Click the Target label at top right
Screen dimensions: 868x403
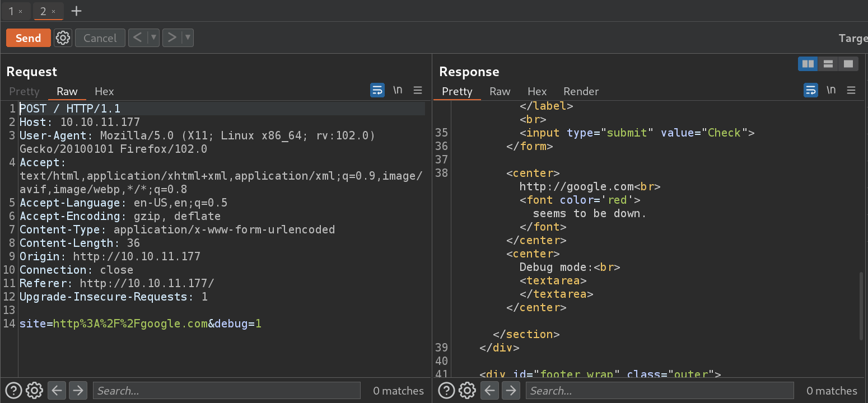point(853,38)
